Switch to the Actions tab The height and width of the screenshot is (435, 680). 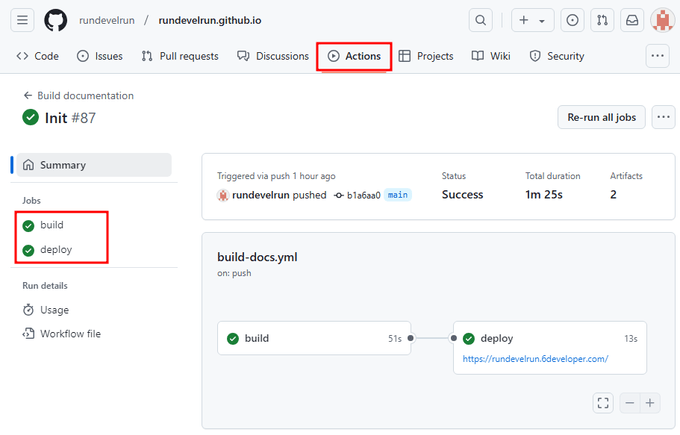[354, 56]
